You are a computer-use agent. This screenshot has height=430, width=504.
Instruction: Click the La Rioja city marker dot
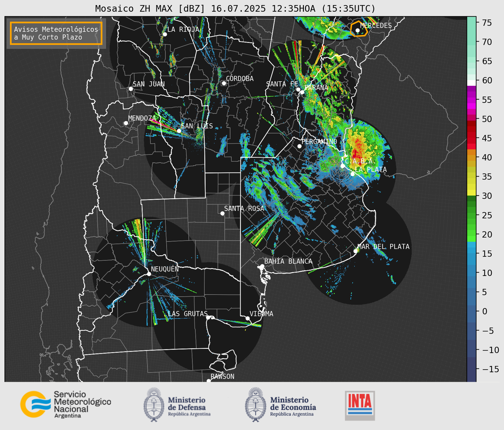click(165, 34)
